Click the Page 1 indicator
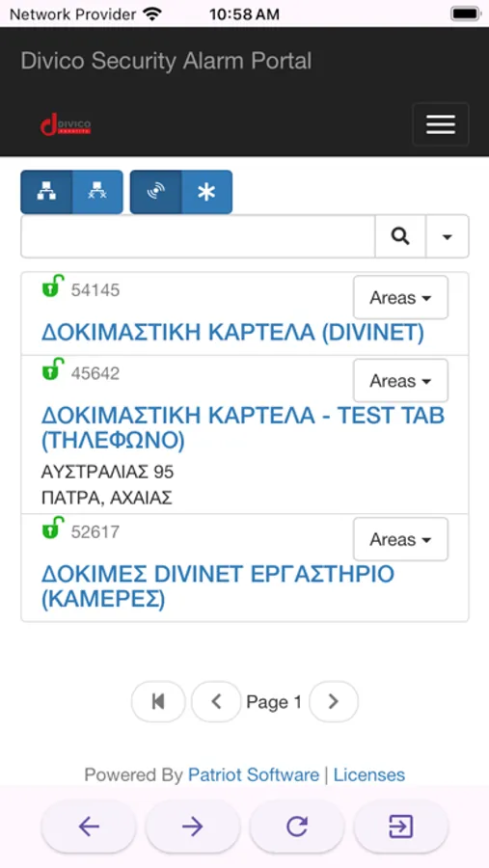Image resolution: width=489 pixels, height=868 pixels. click(274, 702)
